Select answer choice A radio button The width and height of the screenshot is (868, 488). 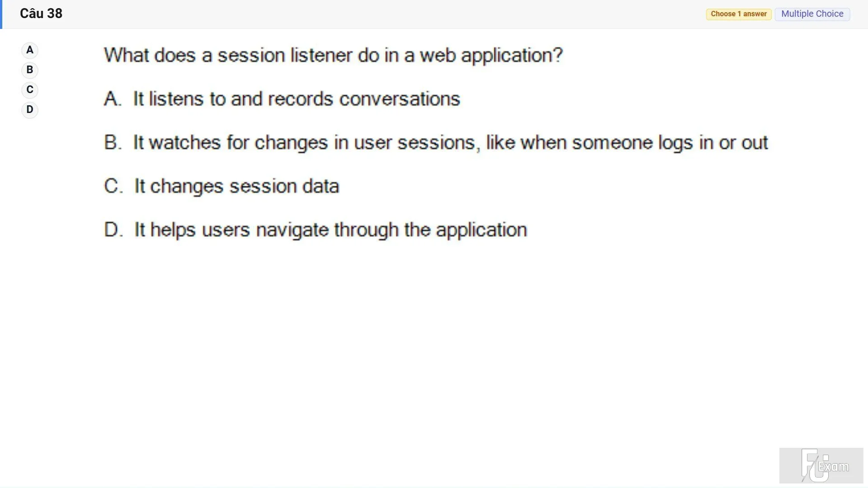click(x=30, y=50)
